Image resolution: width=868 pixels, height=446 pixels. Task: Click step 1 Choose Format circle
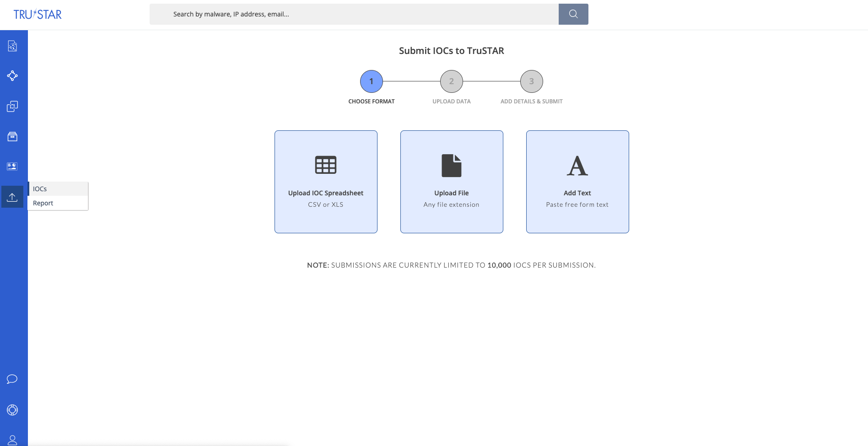pos(372,81)
